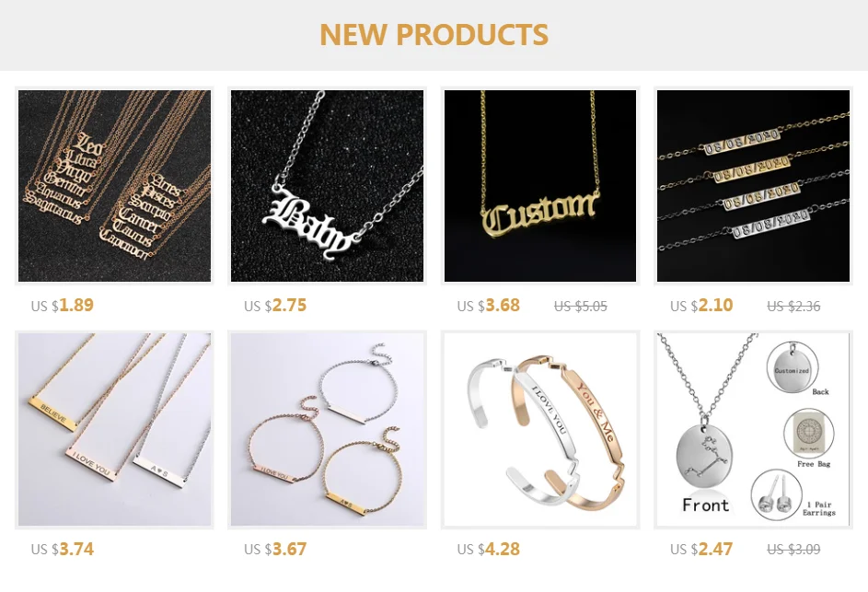
Task: Click the crossed-out US $3.09 original price
Action: [x=793, y=550]
